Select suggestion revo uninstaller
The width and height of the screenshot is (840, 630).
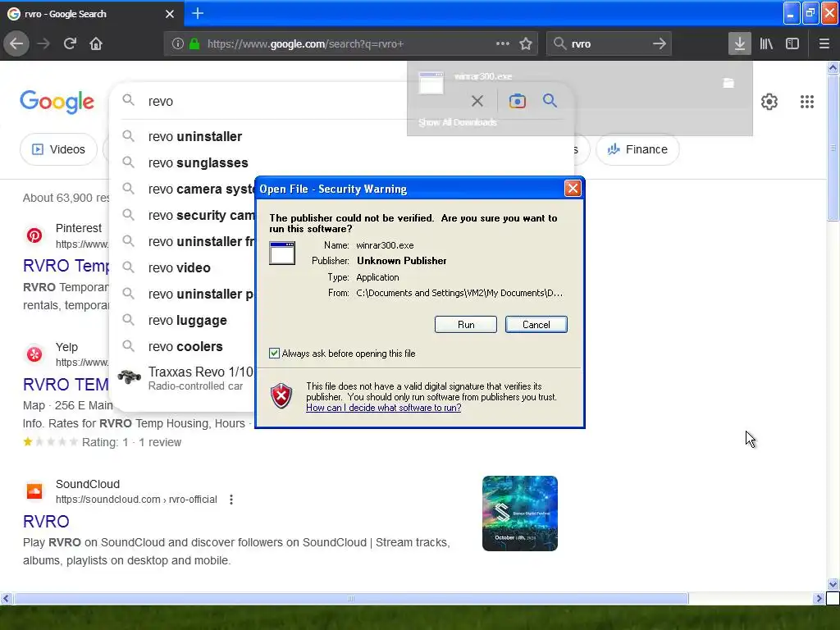195,137
